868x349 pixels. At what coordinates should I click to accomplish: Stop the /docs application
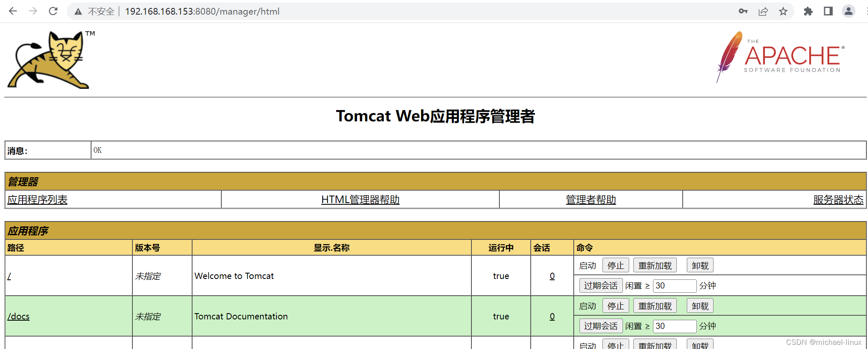pyautogui.click(x=615, y=306)
